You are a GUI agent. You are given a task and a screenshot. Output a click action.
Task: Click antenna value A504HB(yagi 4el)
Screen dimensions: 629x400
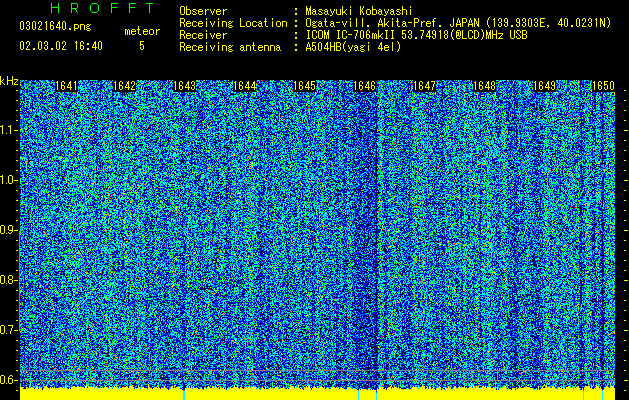tap(353, 47)
